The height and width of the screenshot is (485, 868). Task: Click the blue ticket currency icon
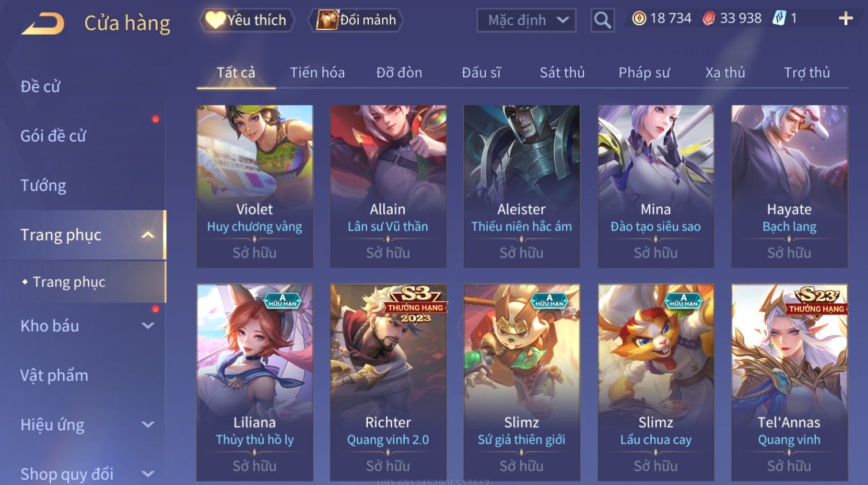coord(779,18)
